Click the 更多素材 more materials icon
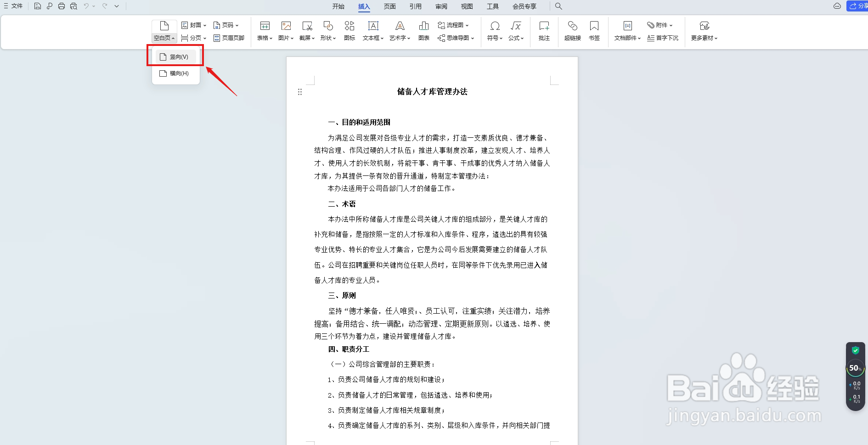 click(x=704, y=26)
